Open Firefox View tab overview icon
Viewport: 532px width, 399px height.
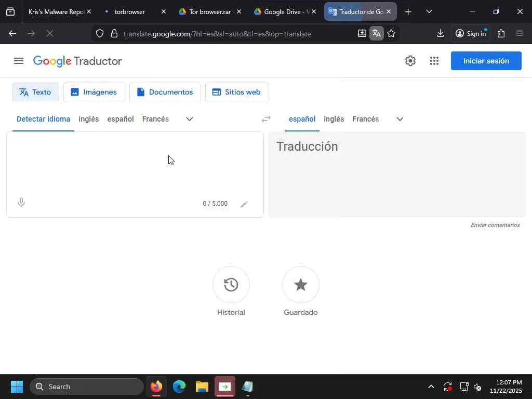point(10,11)
